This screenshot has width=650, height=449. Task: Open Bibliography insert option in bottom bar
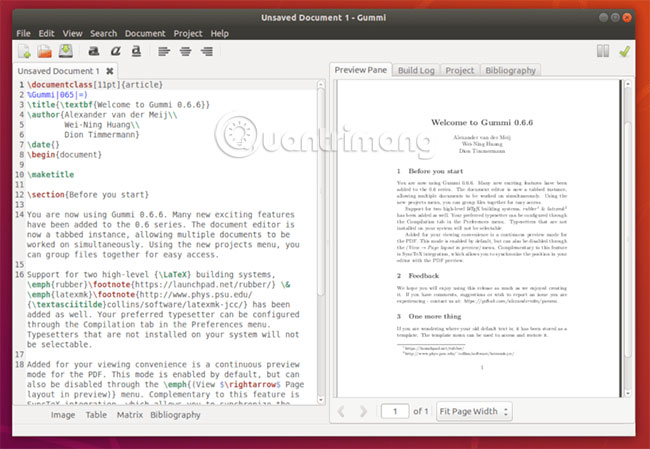175,415
